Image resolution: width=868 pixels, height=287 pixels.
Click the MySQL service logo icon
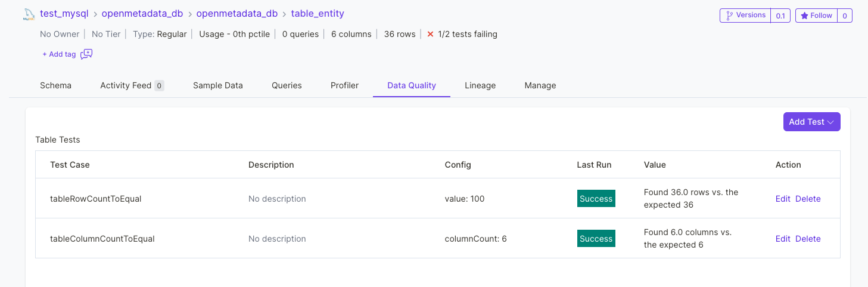point(29,14)
